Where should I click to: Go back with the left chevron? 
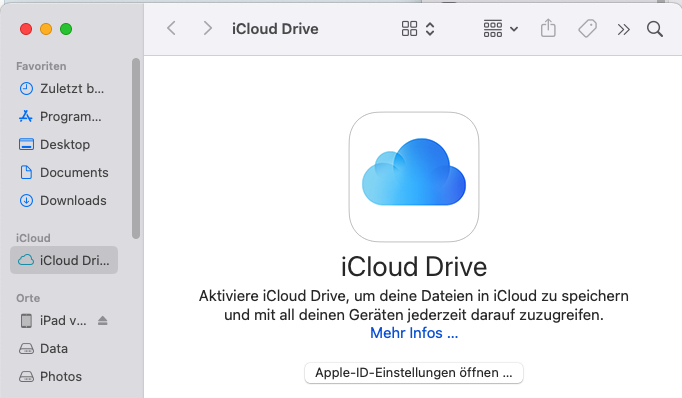[x=171, y=29]
